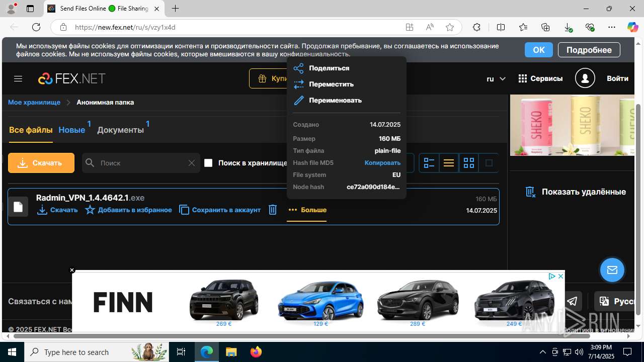The width and height of the screenshot is (644, 362).
Task: Select Переименовать in context menu
Action: [x=335, y=100]
